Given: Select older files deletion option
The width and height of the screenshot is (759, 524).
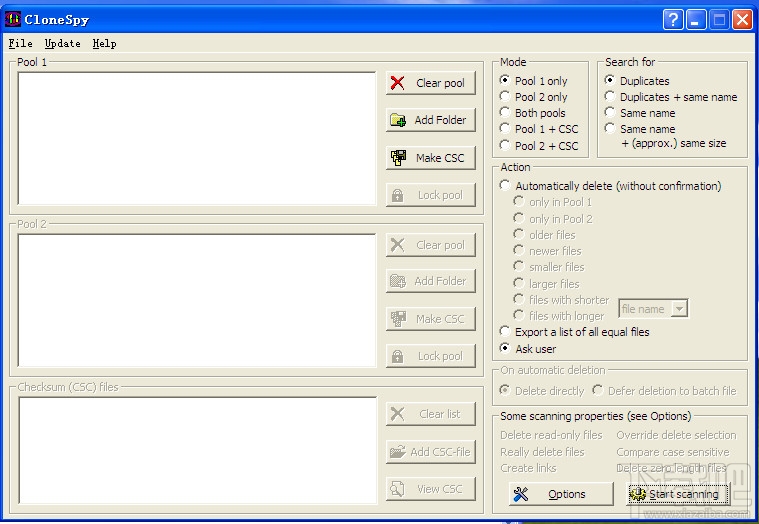Looking at the screenshot, I should (x=545, y=235).
